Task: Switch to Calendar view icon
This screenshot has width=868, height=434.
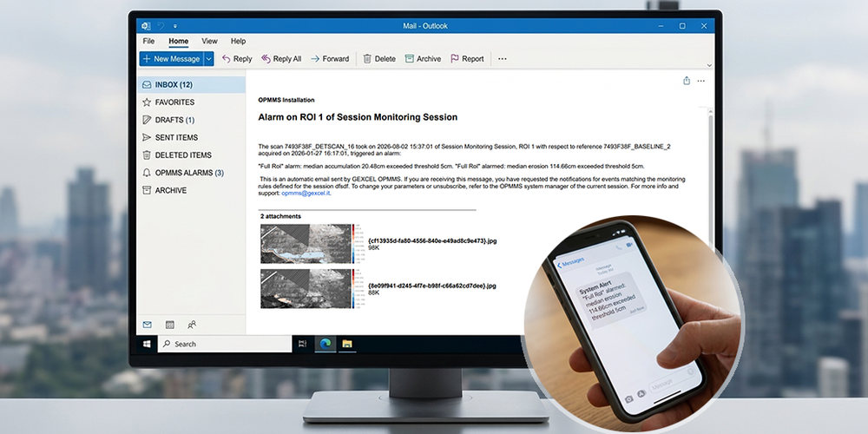Action: pyautogui.click(x=170, y=325)
